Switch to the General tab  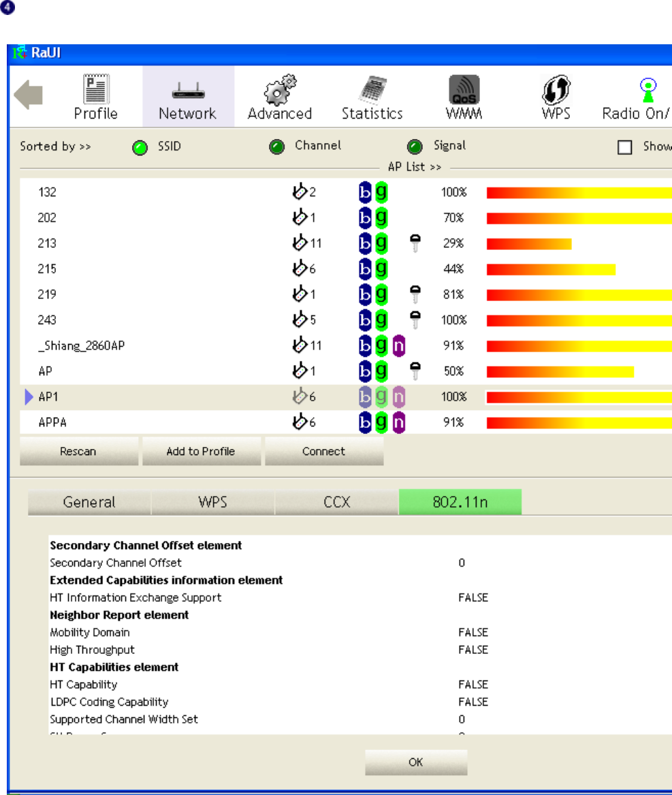click(89, 502)
